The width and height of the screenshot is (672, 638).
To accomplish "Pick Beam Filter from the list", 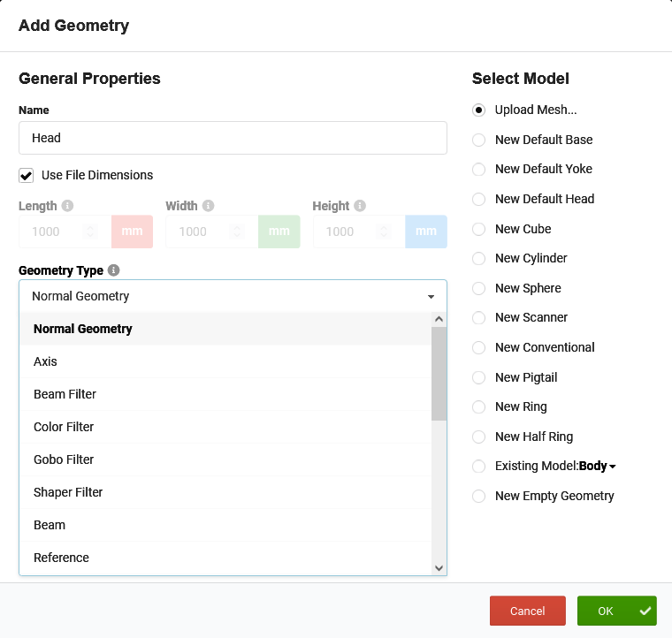I will click(65, 394).
